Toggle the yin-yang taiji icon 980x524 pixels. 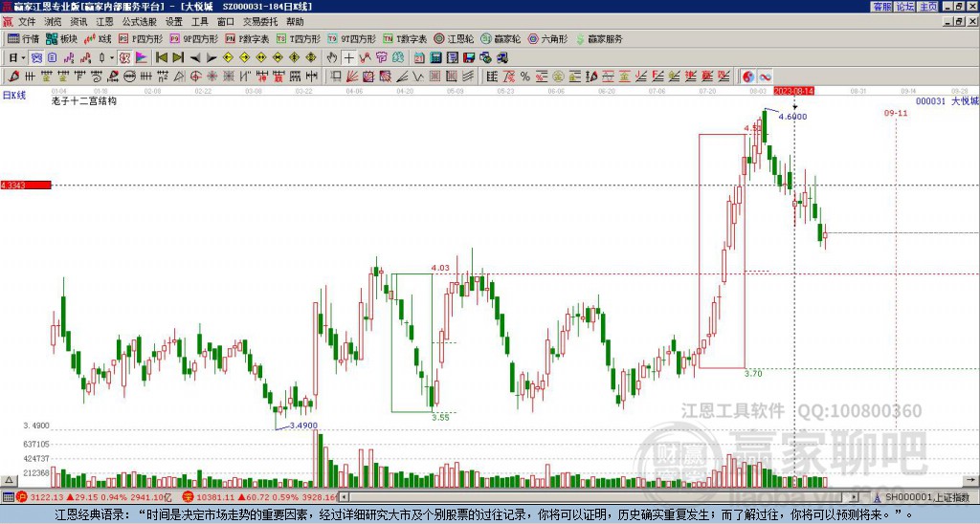click(747, 76)
